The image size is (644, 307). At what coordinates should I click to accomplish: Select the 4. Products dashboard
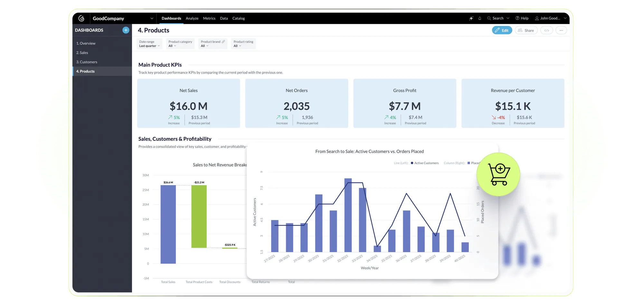[102, 71]
